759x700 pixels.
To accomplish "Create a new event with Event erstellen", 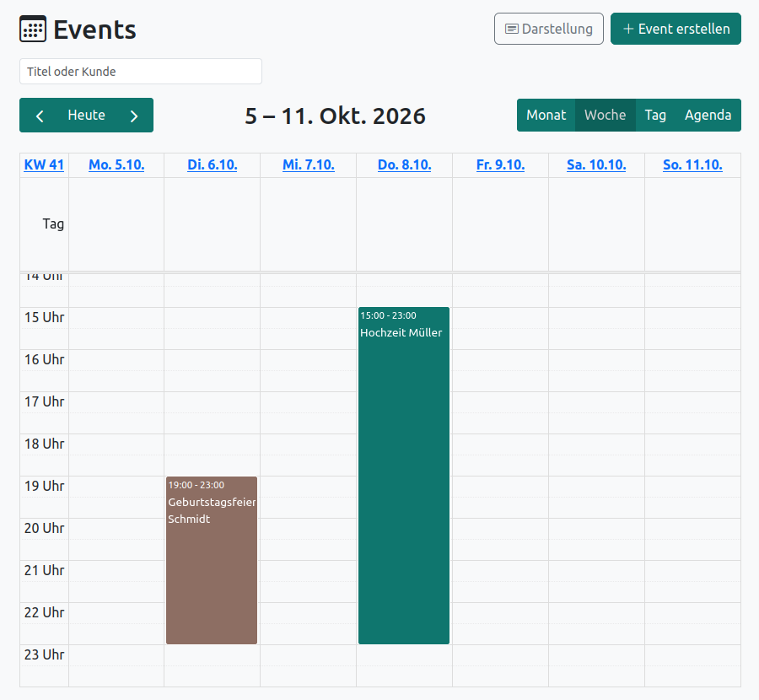I will coord(676,29).
